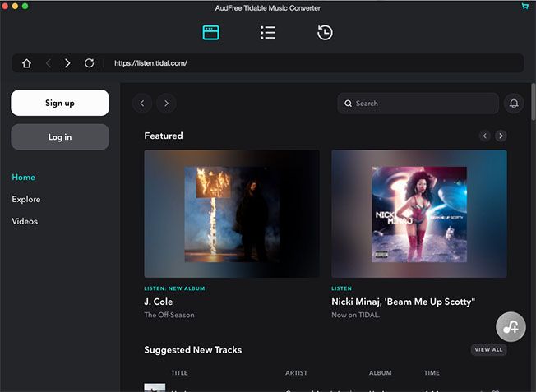This screenshot has height=392, width=536.
Task: Open Nicki Minaj album cover thumbnail
Action: (419, 214)
